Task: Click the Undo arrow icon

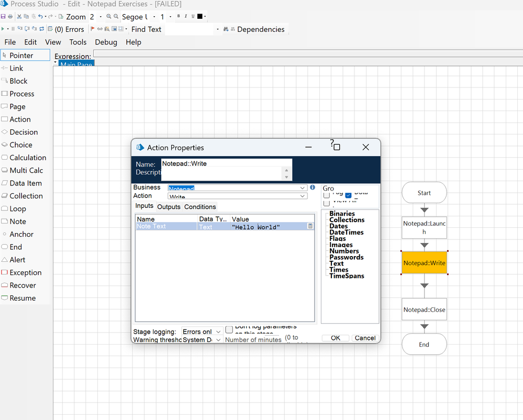Action: 40,17
